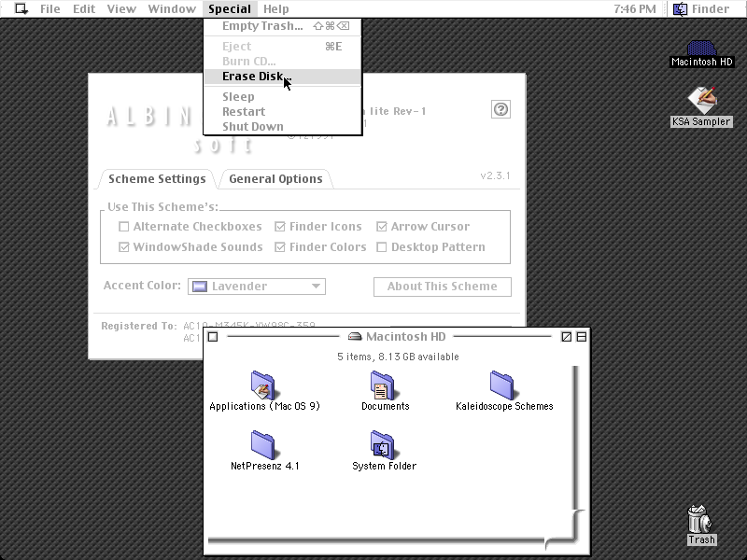Open the Finder application menu

(701, 8)
